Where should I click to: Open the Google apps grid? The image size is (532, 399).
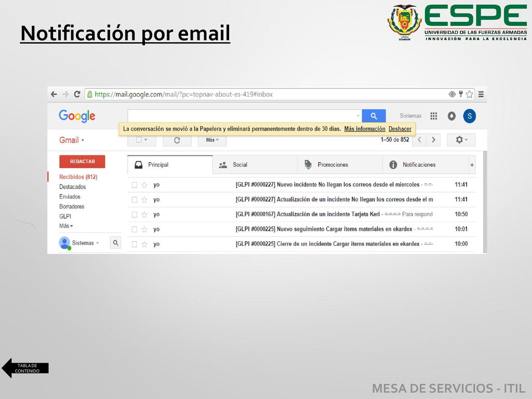tap(434, 116)
